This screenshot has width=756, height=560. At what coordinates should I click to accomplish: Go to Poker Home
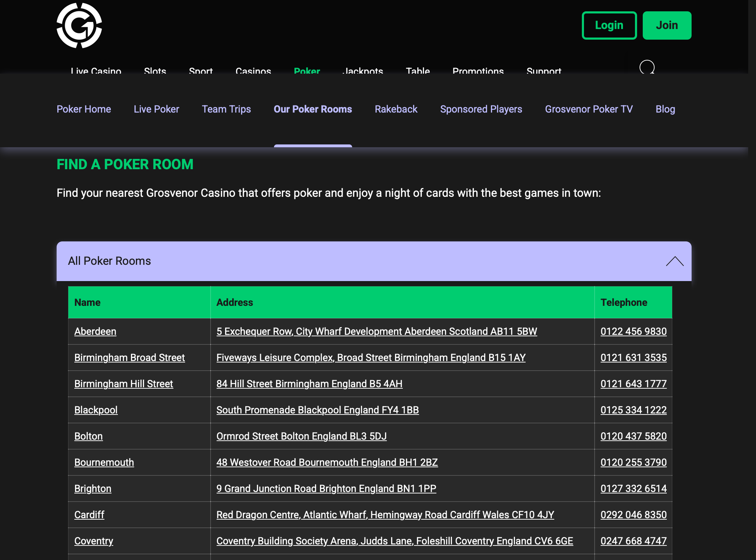pos(84,109)
